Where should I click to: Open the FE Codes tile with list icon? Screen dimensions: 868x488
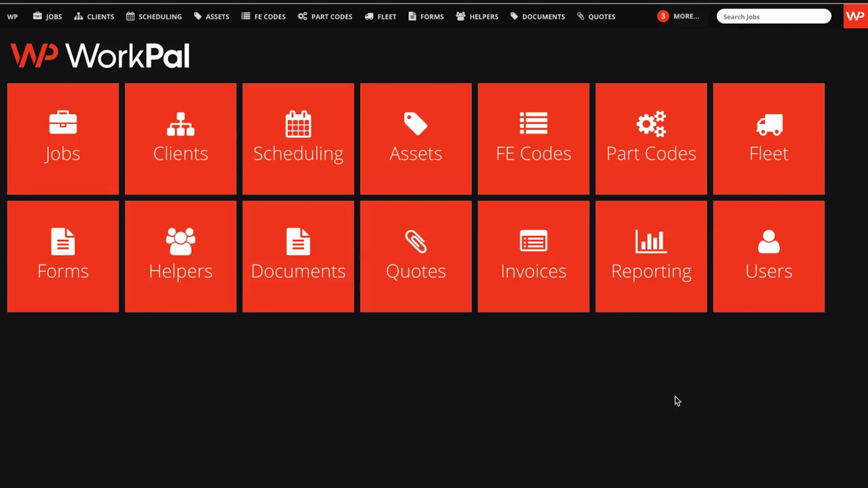coord(534,139)
